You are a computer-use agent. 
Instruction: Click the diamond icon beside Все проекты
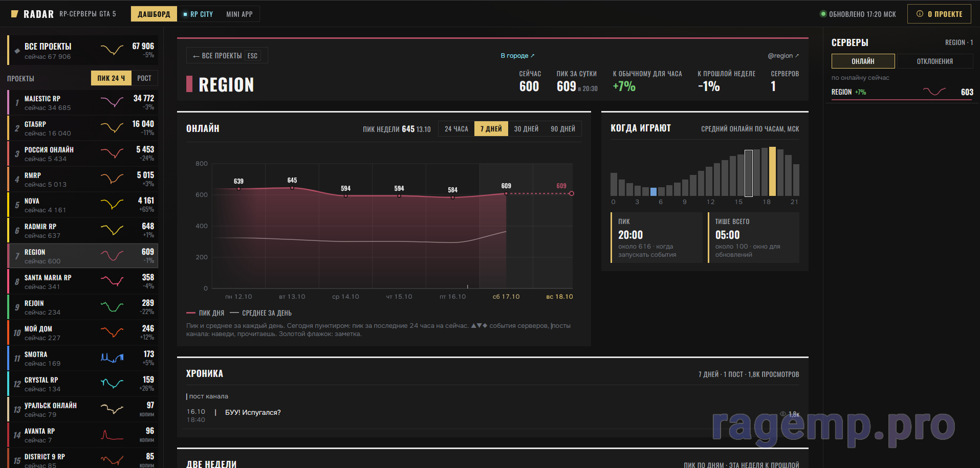click(x=17, y=51)
